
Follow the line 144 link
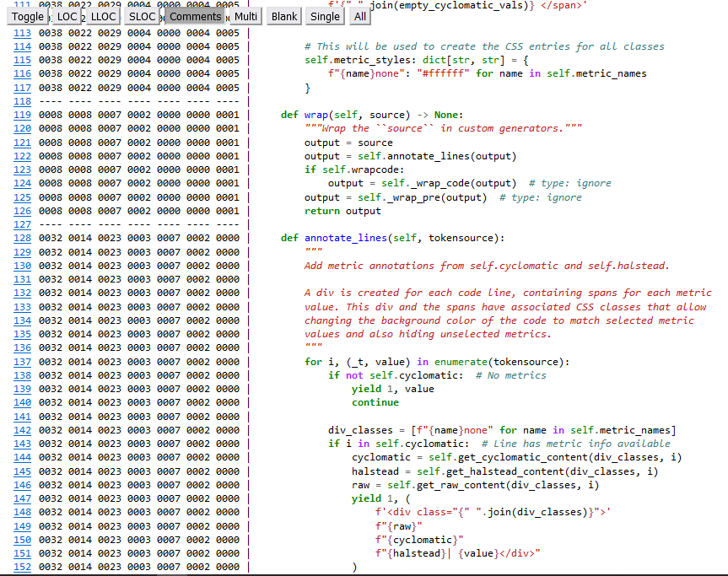tap(22, 457)
